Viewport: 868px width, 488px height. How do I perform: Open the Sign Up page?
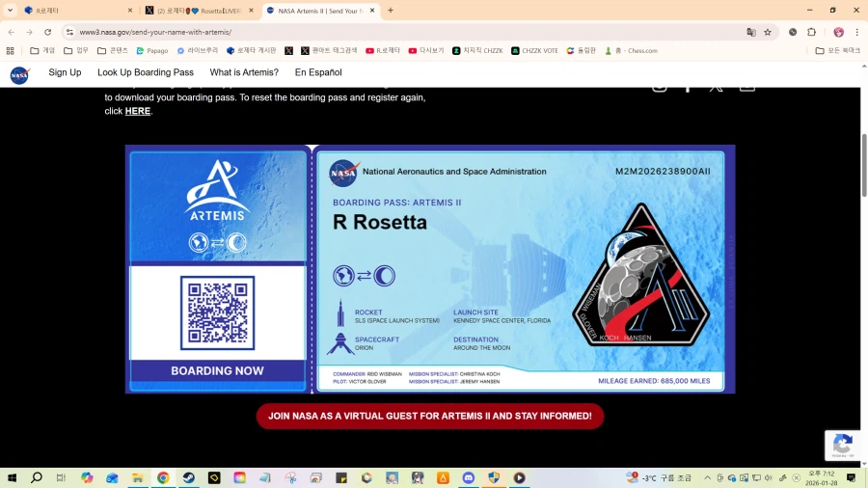65,72
